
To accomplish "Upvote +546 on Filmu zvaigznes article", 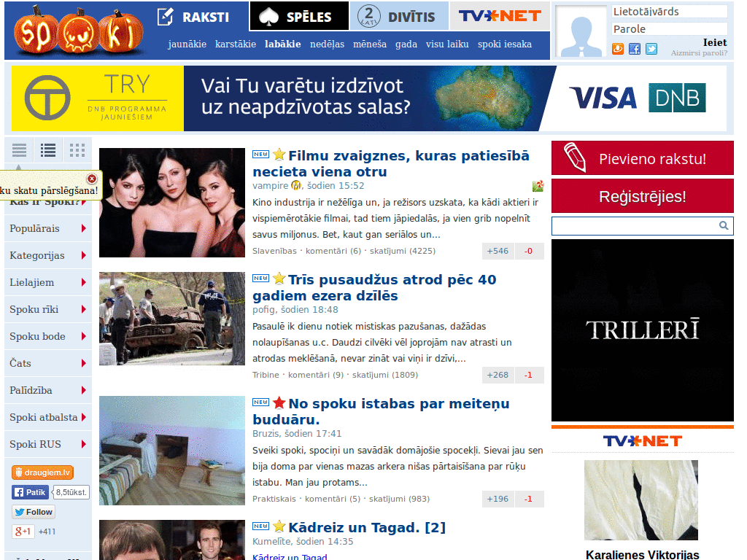I will point(498,251).
